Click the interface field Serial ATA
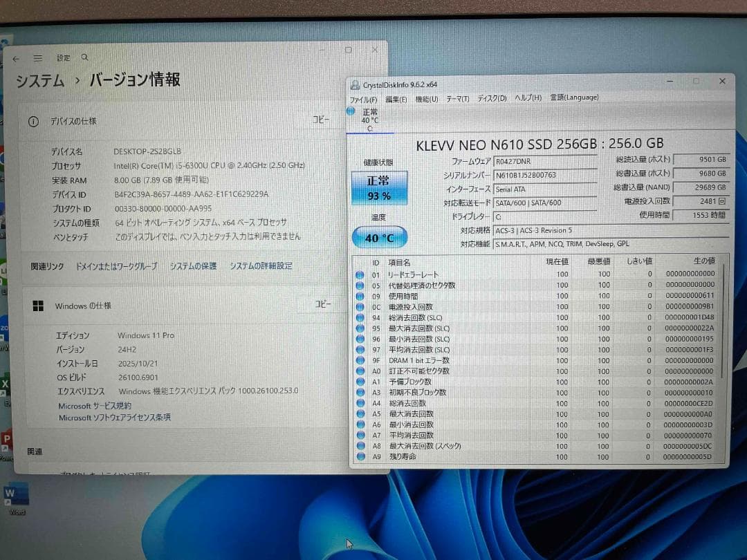The width and height of the screenshot is (747, 560). (x=545, y=189)
